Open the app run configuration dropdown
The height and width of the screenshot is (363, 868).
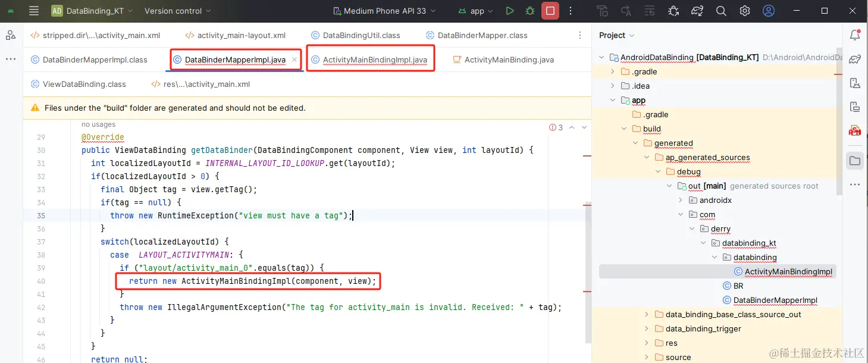[476, 11]
